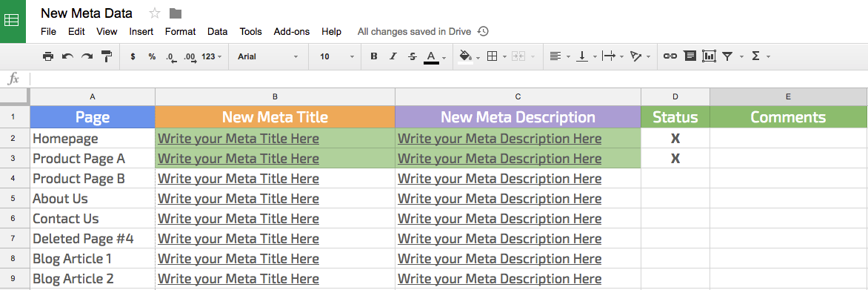Click the Insert link icon
This screenshot has width=868, height=290.
click(x=670, y=56)
